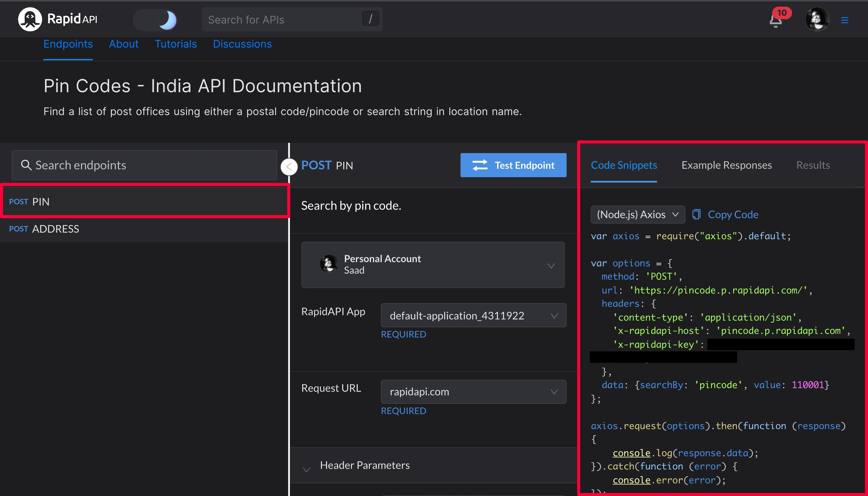This screenshot has width=868, height=496.
Task: Open the hamburger menu icon
Action: [844, 20]
